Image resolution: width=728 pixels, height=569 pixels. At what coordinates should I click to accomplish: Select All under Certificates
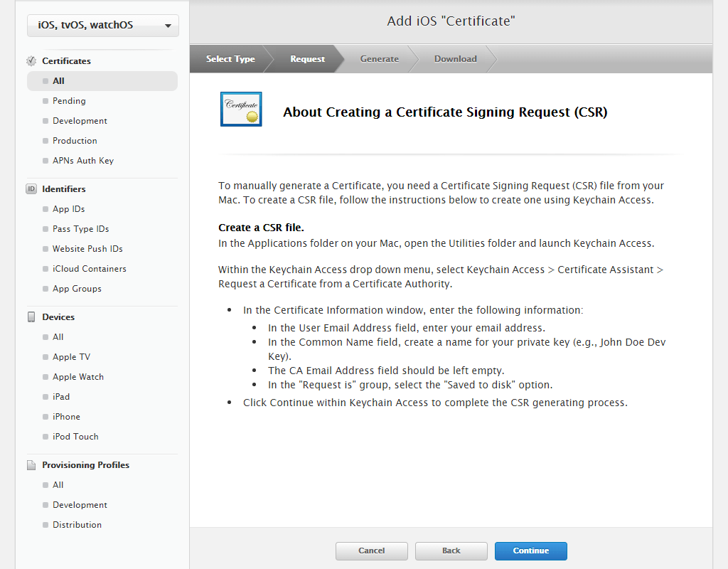pos(102,81)
